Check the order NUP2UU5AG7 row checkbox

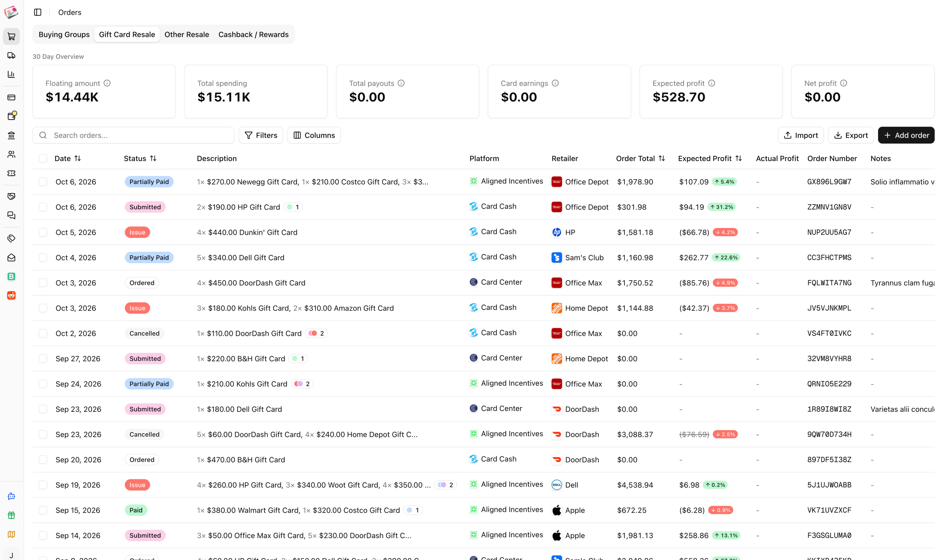43,232
